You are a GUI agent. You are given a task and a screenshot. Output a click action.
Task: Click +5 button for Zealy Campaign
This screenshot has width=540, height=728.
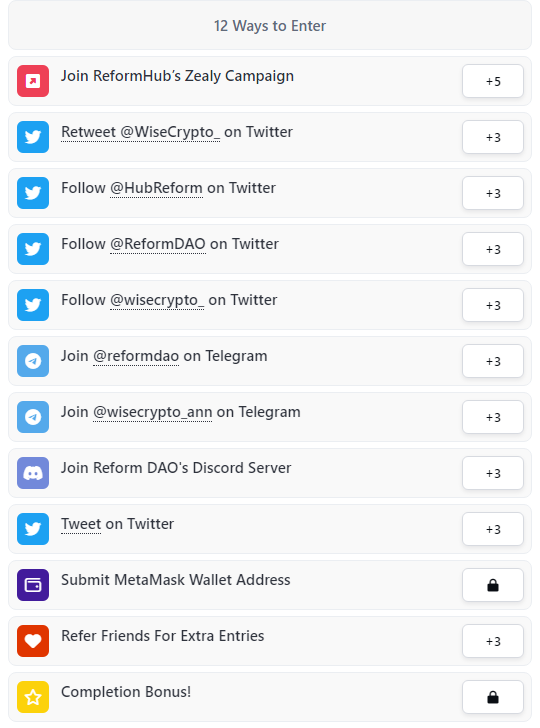[x=493, y=81]
